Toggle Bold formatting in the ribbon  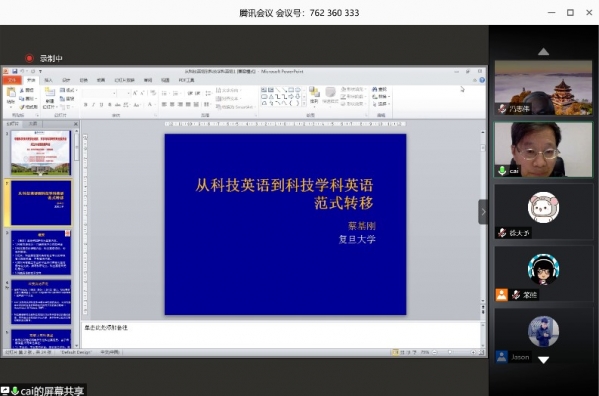tap(86, 105)
